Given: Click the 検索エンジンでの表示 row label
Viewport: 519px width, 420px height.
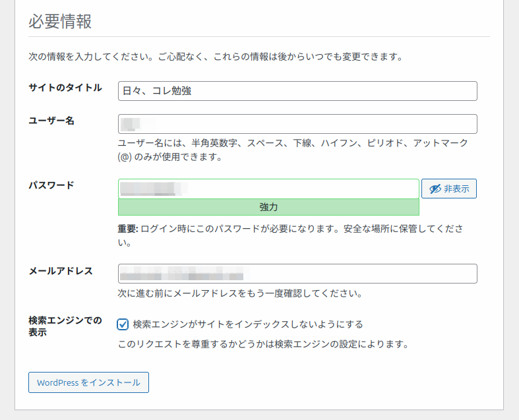Looking at the screenshot, I should (x=65, y=326).
